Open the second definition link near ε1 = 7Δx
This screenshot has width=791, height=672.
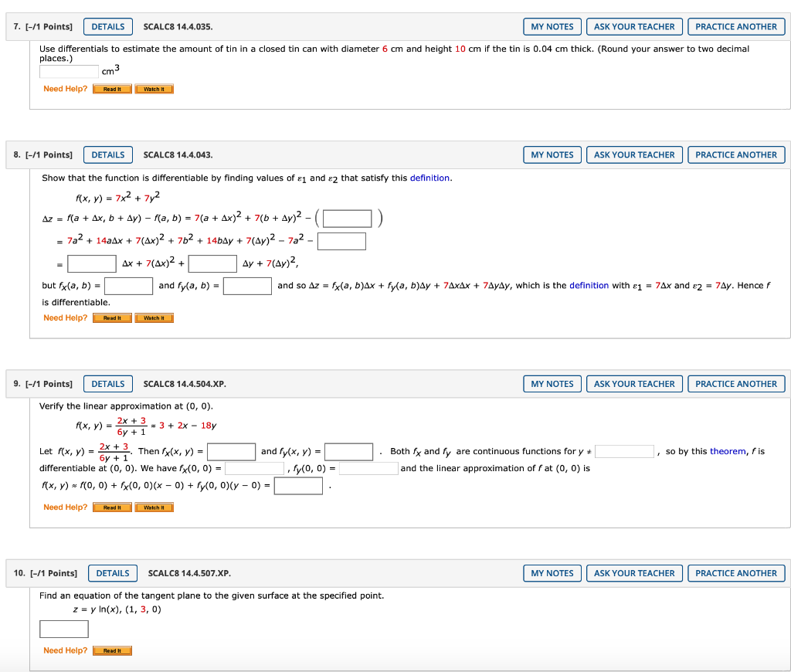589,286
